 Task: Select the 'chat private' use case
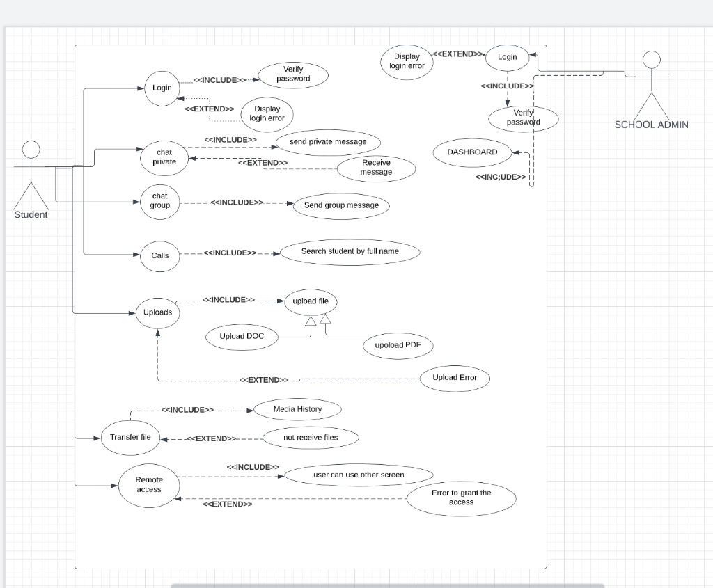tap(164, 158)
